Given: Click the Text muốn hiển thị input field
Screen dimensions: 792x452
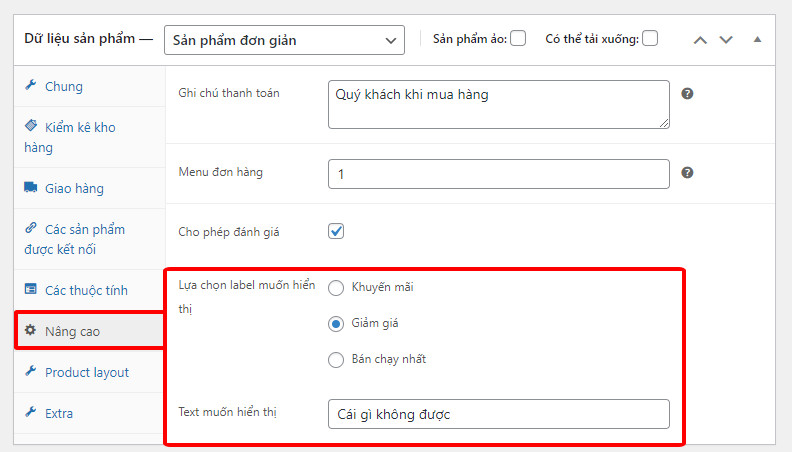Looking at the screenshot, I should pyautogui.click(x=499, y=414).
